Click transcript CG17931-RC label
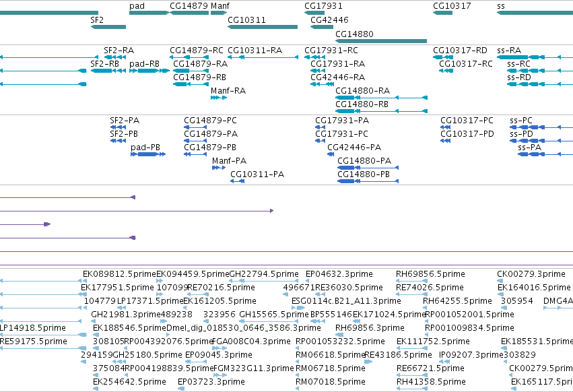573x392 pixels. pyautogui.click(x=331, y=50)
